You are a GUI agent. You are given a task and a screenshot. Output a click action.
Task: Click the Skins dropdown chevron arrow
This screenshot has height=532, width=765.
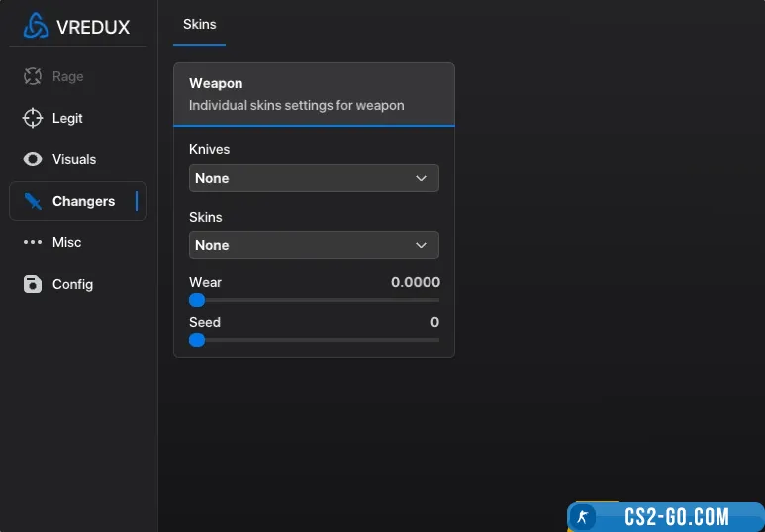pyautogui.click(x=421, y=245)
